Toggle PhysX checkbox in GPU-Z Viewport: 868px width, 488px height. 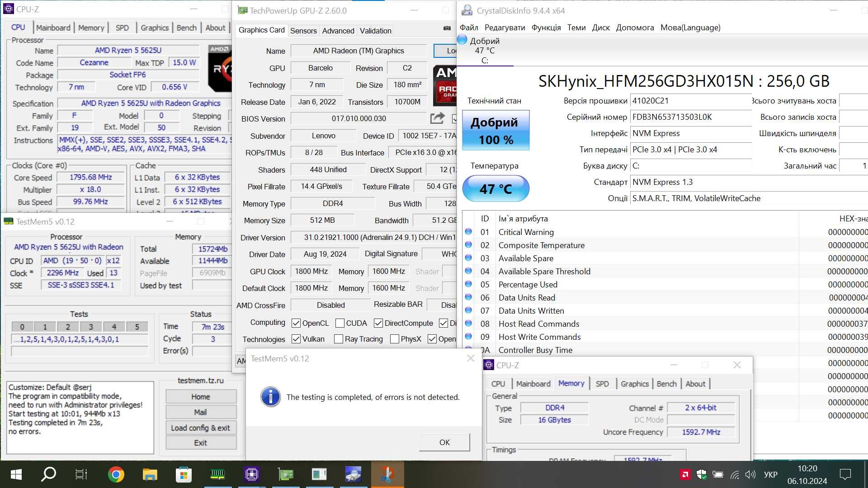point(394,339)
